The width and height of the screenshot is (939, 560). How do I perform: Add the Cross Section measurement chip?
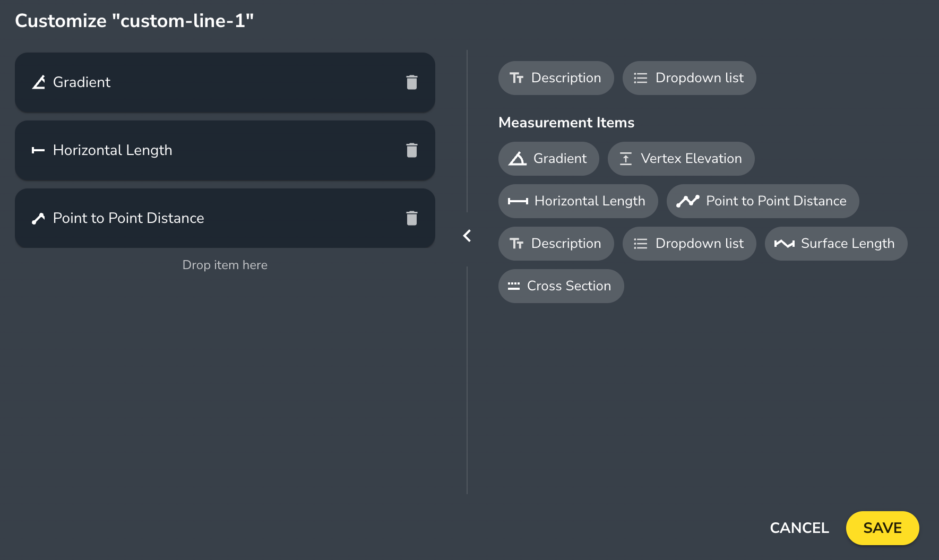coord(561,286)
